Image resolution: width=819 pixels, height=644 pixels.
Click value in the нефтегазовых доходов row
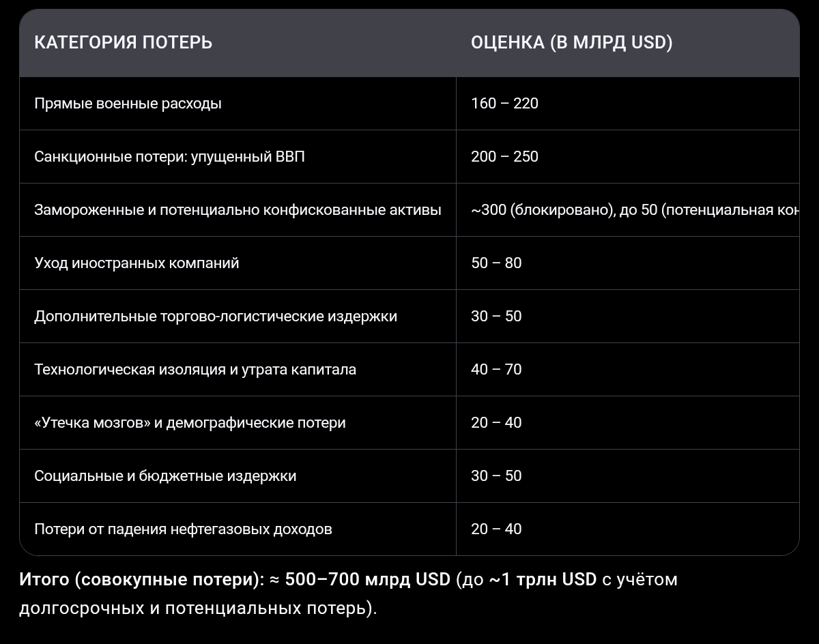tap(496, 529)
